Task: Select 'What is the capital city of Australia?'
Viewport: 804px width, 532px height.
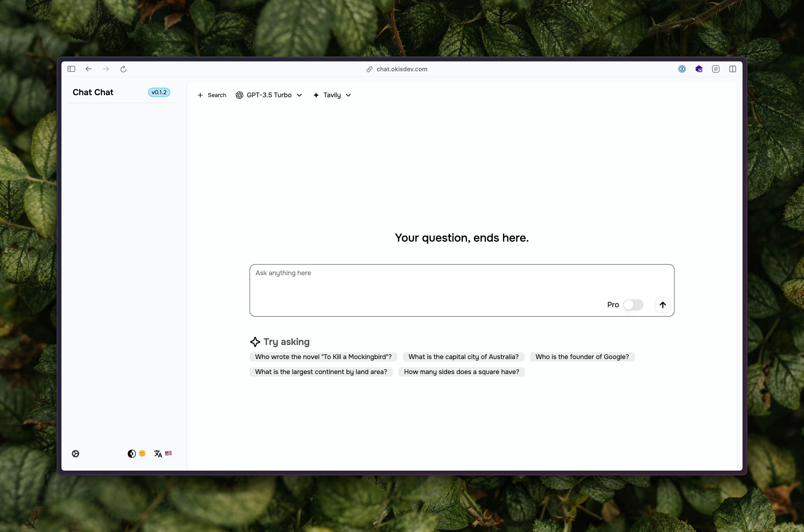Action: point(463,356)
